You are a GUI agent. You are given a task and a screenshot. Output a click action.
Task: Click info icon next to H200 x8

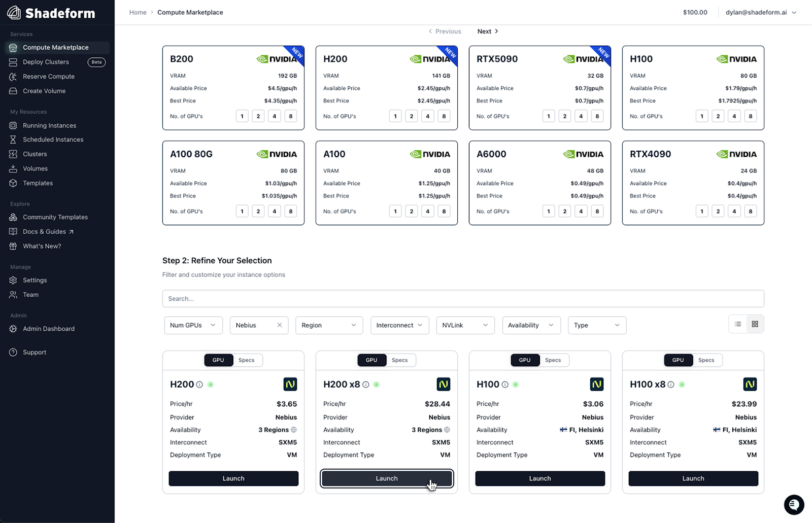click(x=365, y=385)
